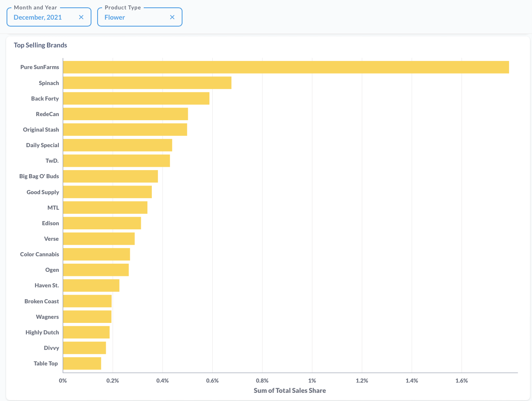Click the Haven St. bar
This screenshot has height=401, width=532.
click(x=91, y=285)
